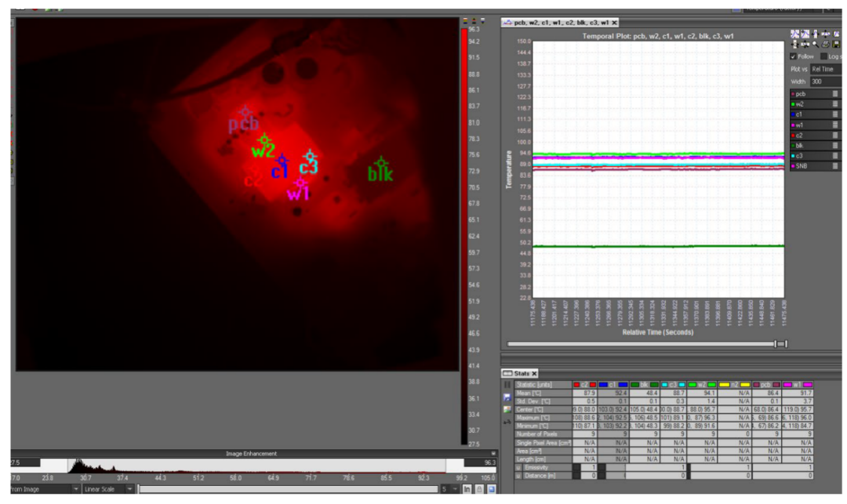847x504 pixels.
Task: Collapse the Image Enhancement panel
Action: pos(493,453)
